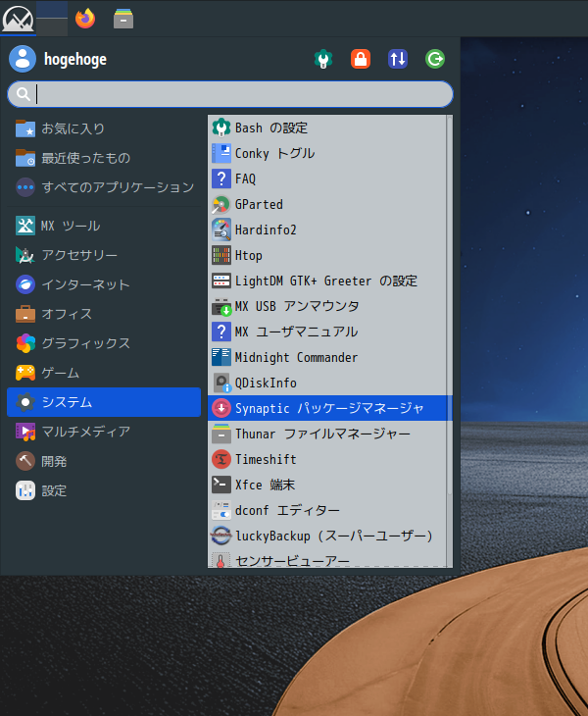This screenshot has width=588, height=716.
Task: Select the マルチメディア category
Action: pos(104,432)
